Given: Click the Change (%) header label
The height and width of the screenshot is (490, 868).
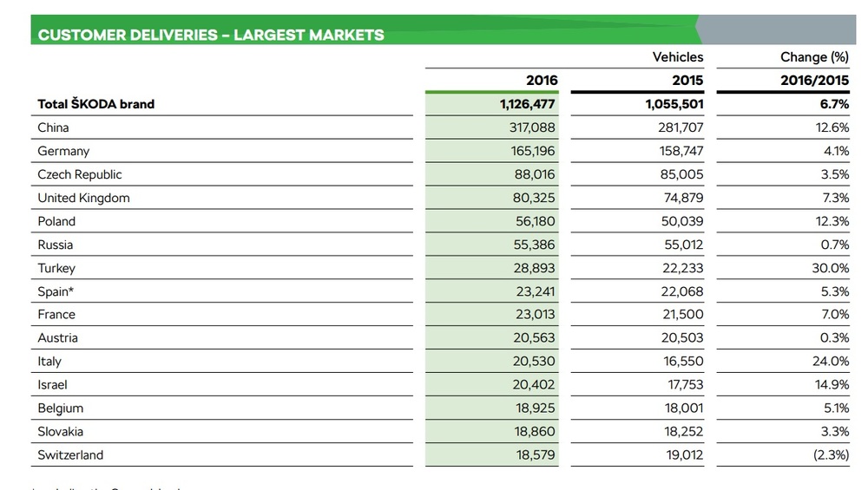Looking at the screenshot, I should (814, 57).
